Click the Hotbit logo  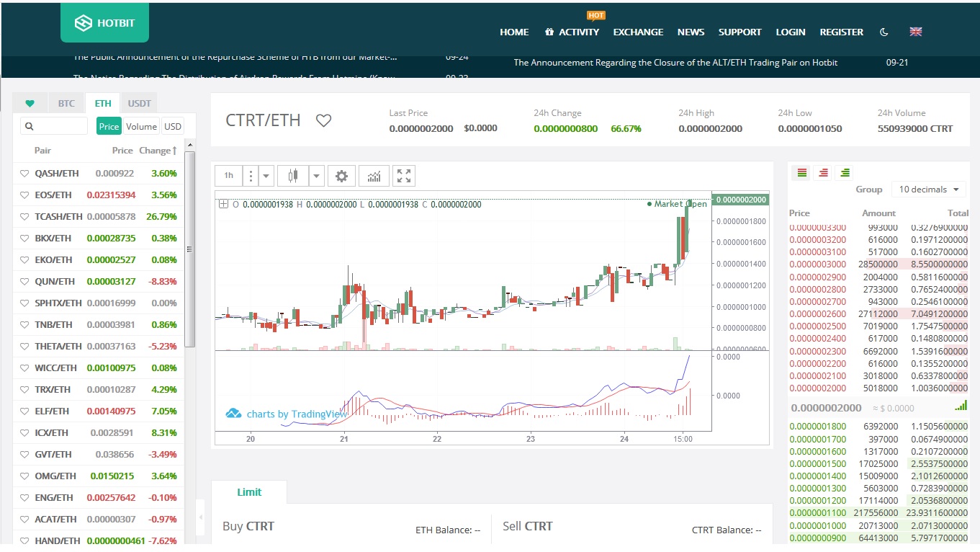(104, 24)
